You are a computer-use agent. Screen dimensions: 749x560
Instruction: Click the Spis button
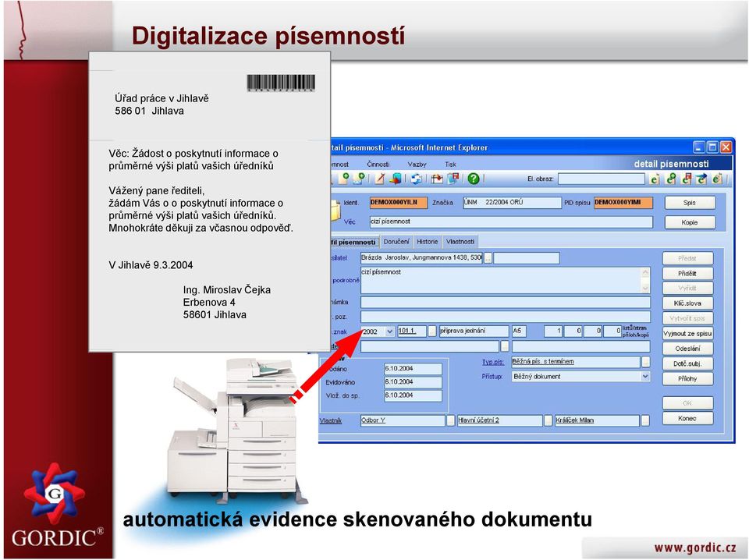click(690, 203)
